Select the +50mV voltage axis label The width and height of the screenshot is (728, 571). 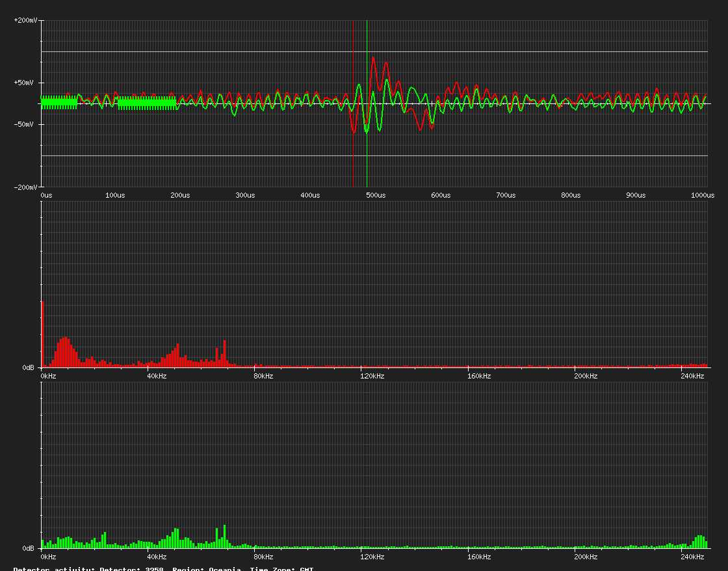(23, 83)
